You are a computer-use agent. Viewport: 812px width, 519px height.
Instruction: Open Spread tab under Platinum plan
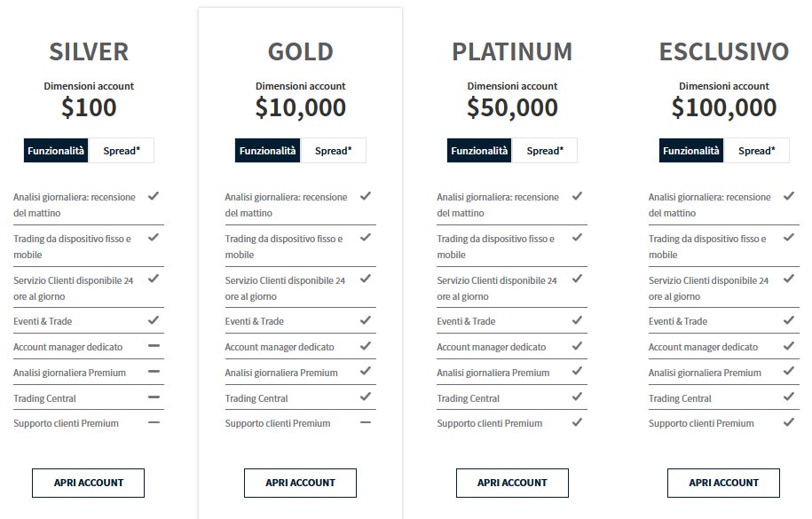coord(545,151)
